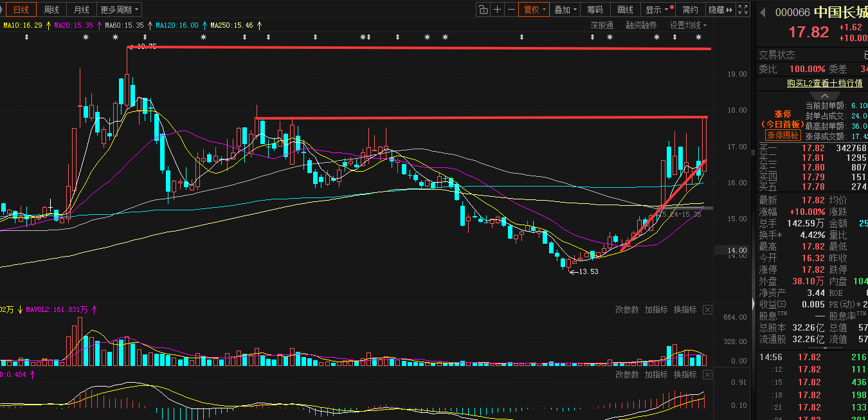This screenshot has width=868, height=420.
Task: Click 购买L2查看十档行情 link
Action: 824,83
